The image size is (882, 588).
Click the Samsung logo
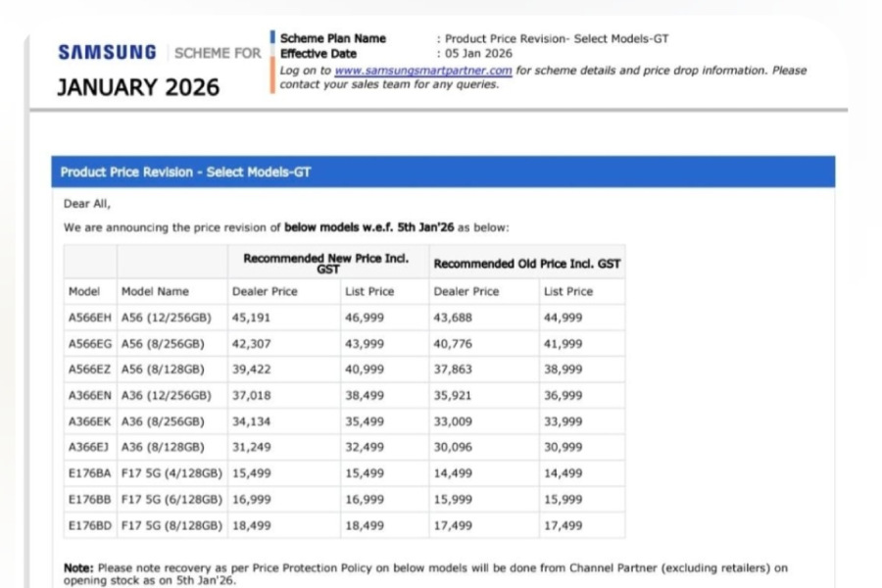click(107, 53)
